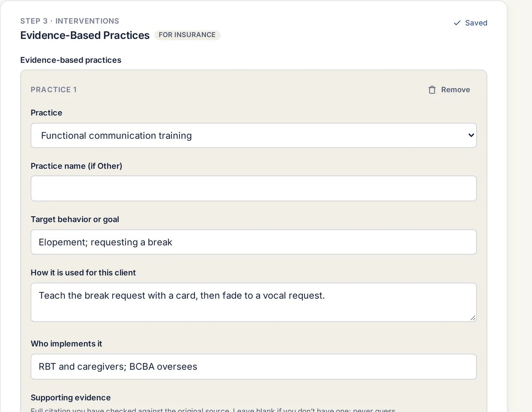Click the PRACTICE 1 label
532x412 pixels.
[x=54, y=89]
